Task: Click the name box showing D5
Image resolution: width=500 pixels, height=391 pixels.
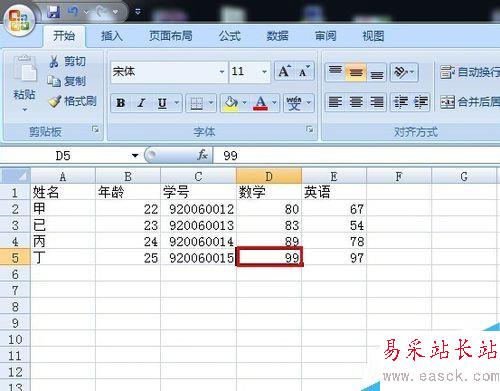Action: pyautogui.click(x=63, y=156)
